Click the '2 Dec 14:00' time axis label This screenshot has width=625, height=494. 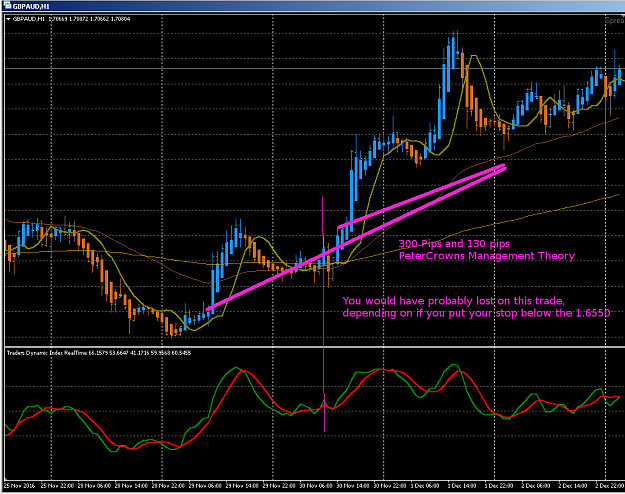573,486
